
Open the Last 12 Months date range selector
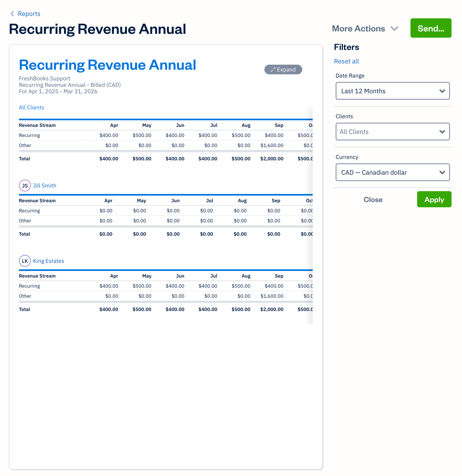(x=392, y=91)
